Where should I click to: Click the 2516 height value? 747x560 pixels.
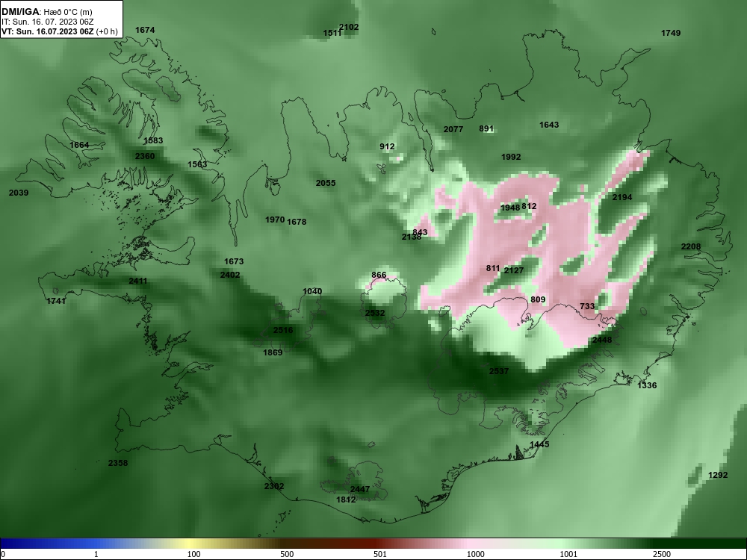pyautogui.click(x=283, y=330)
